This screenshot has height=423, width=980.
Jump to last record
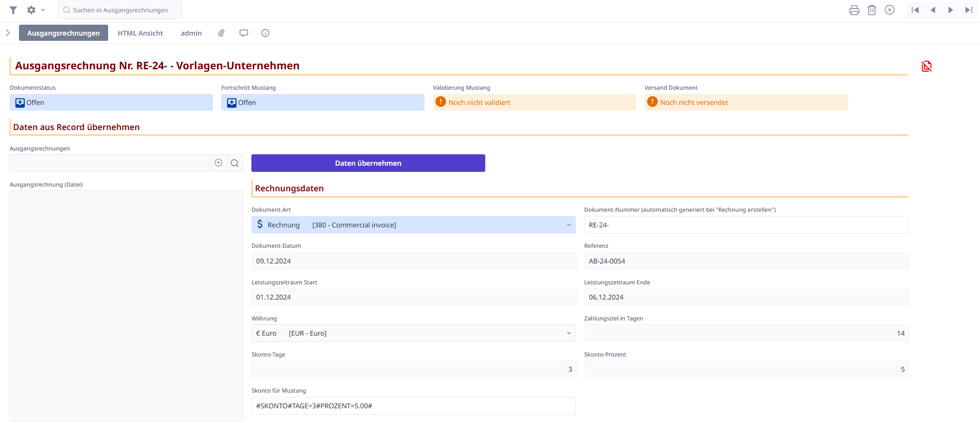tap(968, 10)
